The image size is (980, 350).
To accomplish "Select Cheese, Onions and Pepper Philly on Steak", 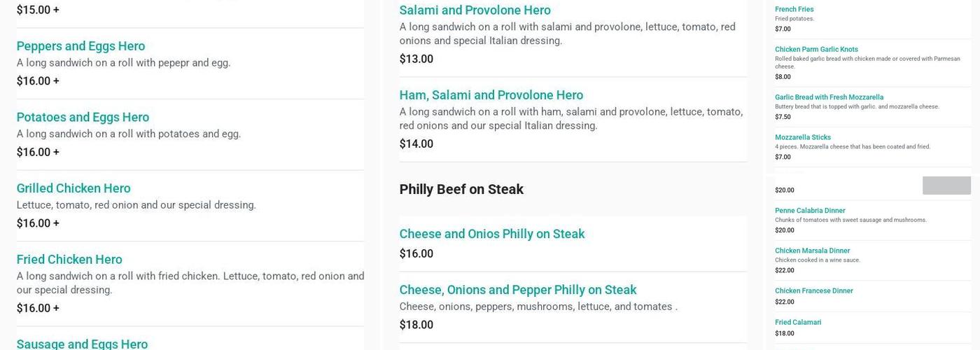I will tap(517, 290).
